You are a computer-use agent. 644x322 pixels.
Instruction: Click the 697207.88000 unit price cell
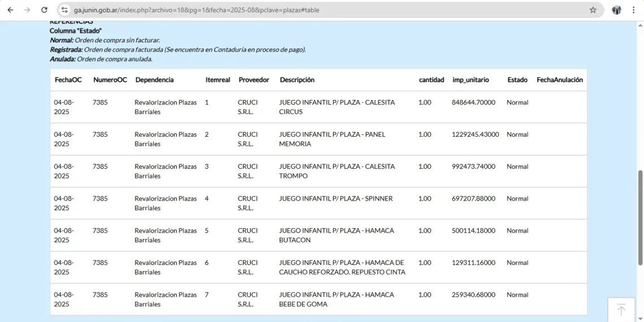coord(473,198)
